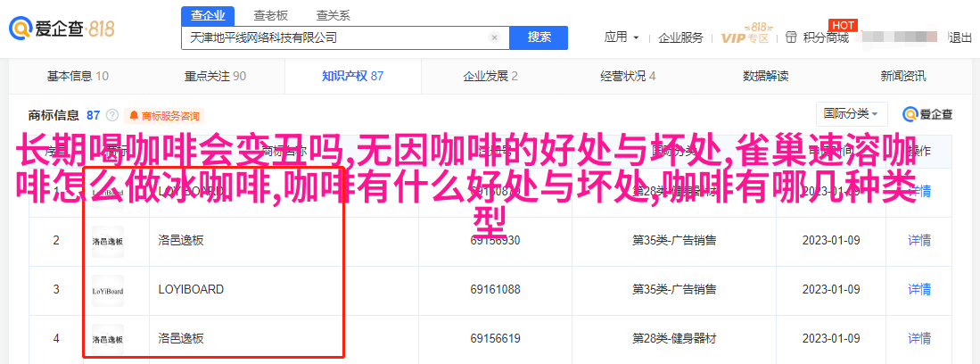Click the 爱企查 logo at top left
The image size is (980, 364).
(62, 29)
